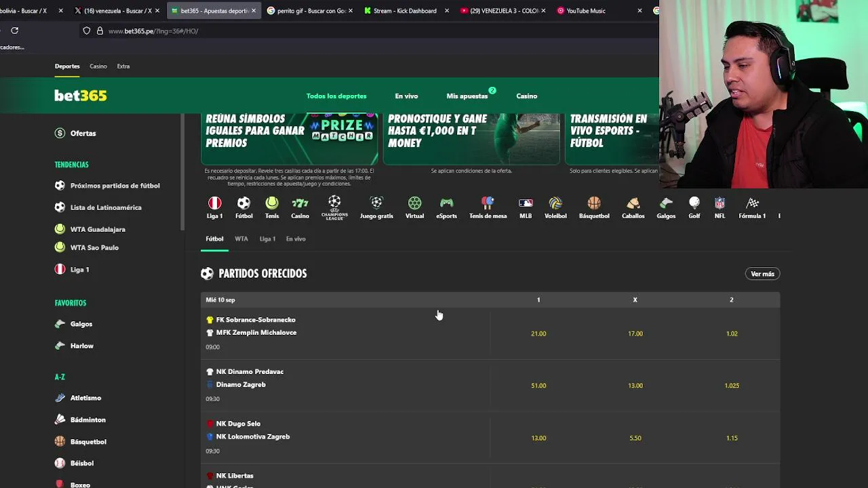Close the perrito gif browser tab
This screenshot has width=868, height=488.
coord(351,11)
